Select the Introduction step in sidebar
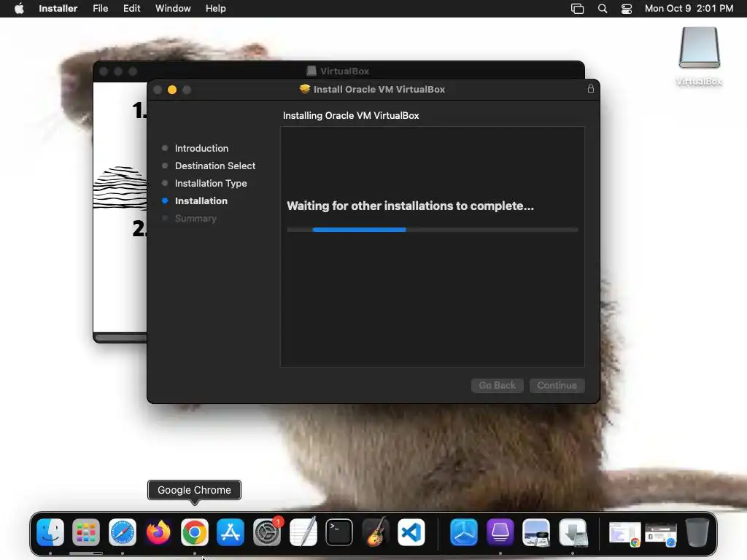 201,148
